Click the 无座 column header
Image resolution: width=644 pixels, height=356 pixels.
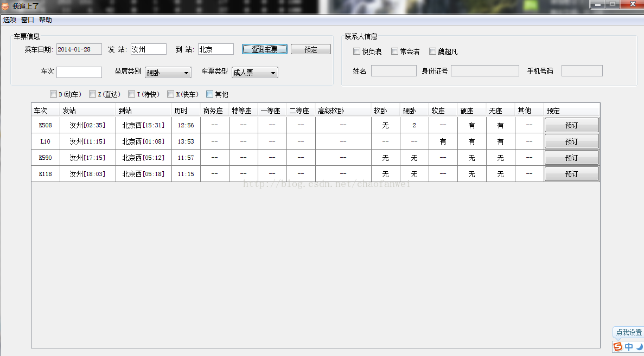pyautogui.click(x=501, y=111)
